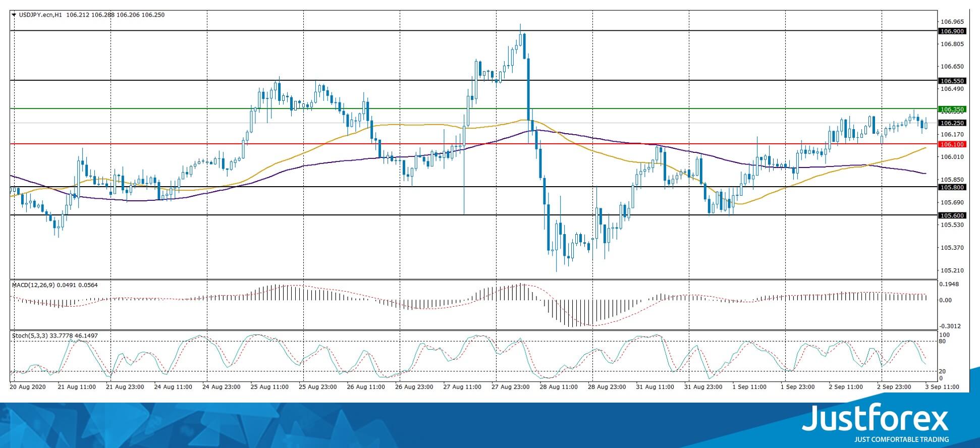Click the 24 Aug 23:00 time label
The height and width of the screenshot is (448, 980).
[221, 387]
